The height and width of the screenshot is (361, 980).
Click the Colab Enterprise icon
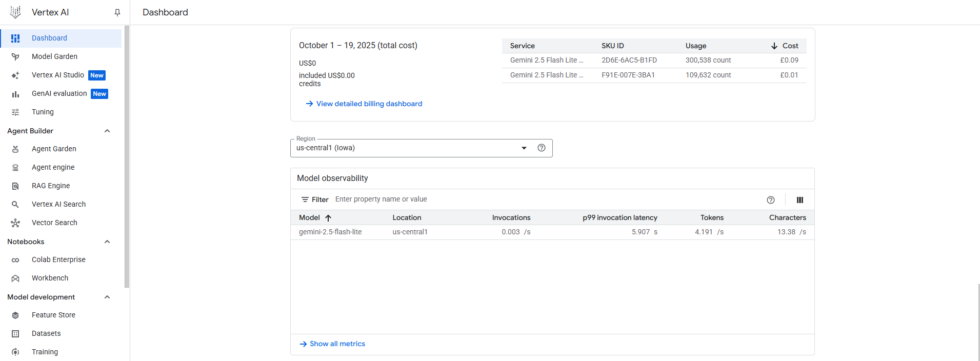(x=15, y=260)
